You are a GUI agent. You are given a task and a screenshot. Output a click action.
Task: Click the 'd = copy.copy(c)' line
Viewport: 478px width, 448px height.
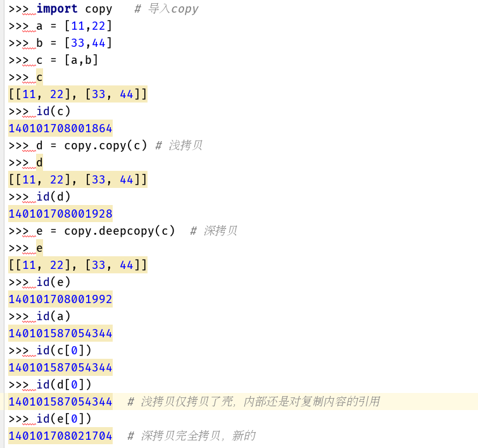(92, 146)
